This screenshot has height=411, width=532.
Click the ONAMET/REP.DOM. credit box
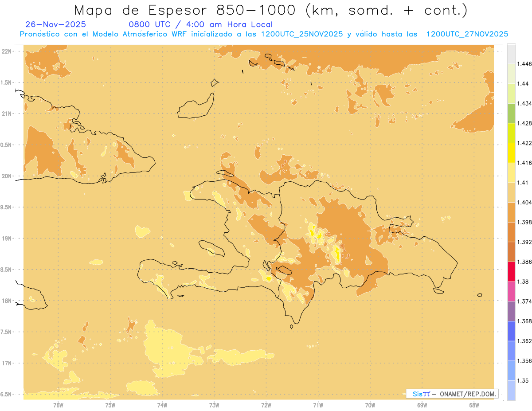coord(452,394)
